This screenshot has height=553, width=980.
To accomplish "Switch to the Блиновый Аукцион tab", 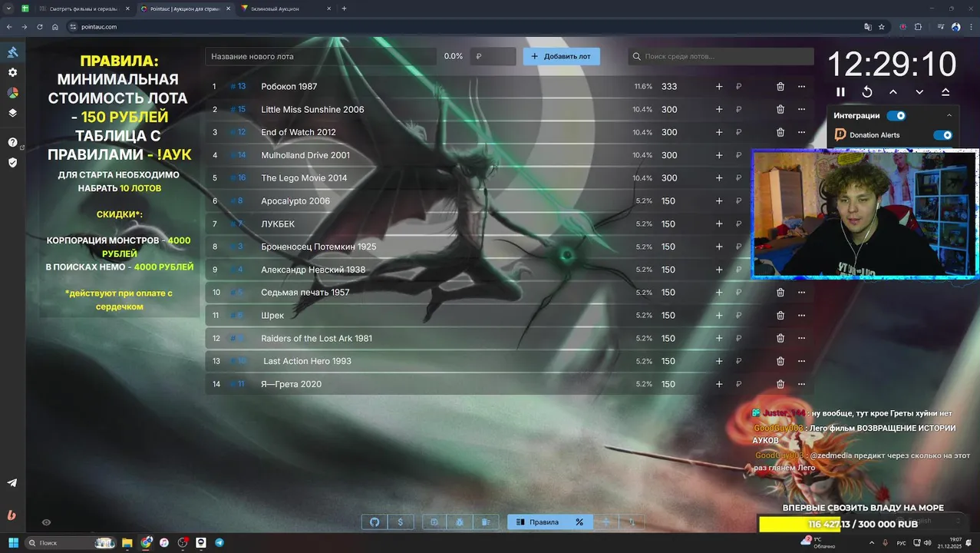I will click(x=285, y=8).
